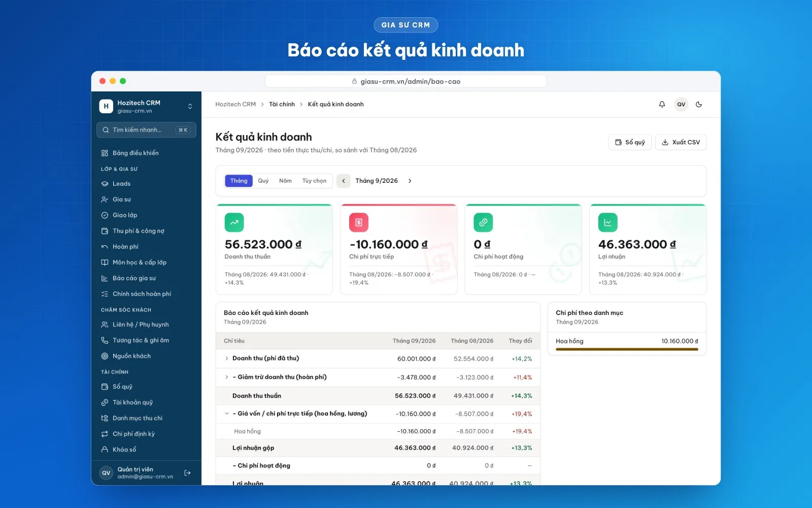This screenshot has height=508, width=812.
Task: Click the Lợi nhuận card chart icon
Action: 607,223
